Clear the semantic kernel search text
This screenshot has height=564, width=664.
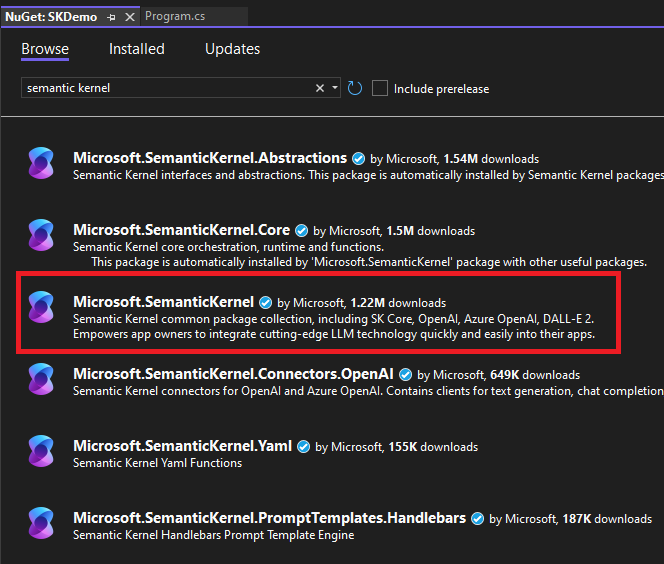click(320, 88)
